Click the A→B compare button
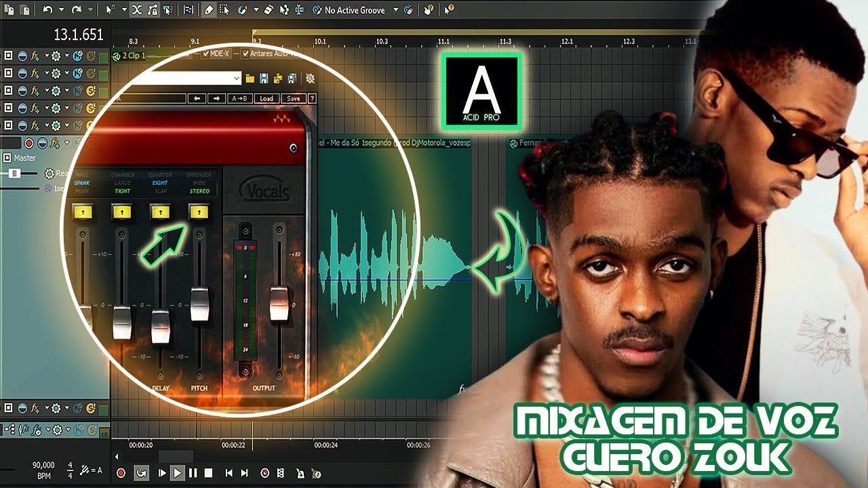868x488 pixels. [239, 98]
